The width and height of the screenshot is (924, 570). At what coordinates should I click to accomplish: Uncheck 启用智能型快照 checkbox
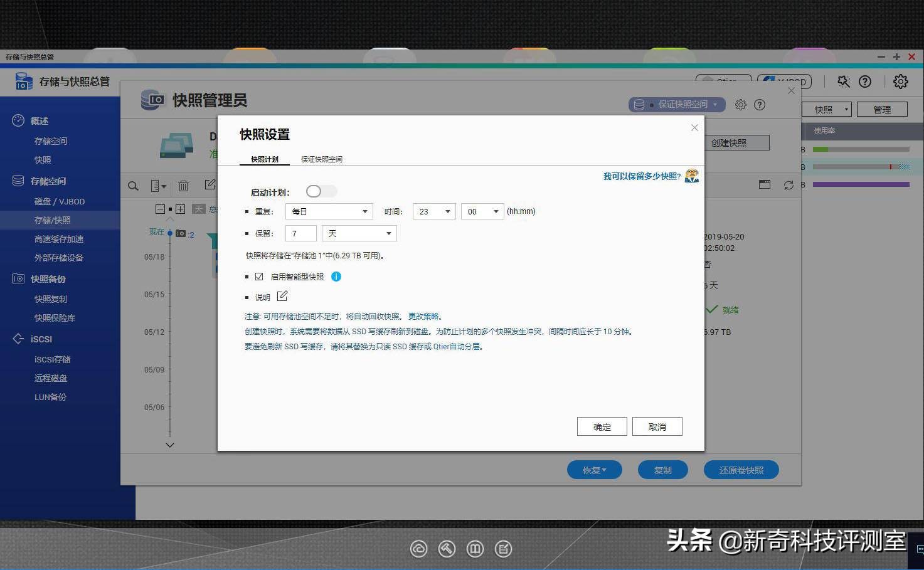pos(258,276)
